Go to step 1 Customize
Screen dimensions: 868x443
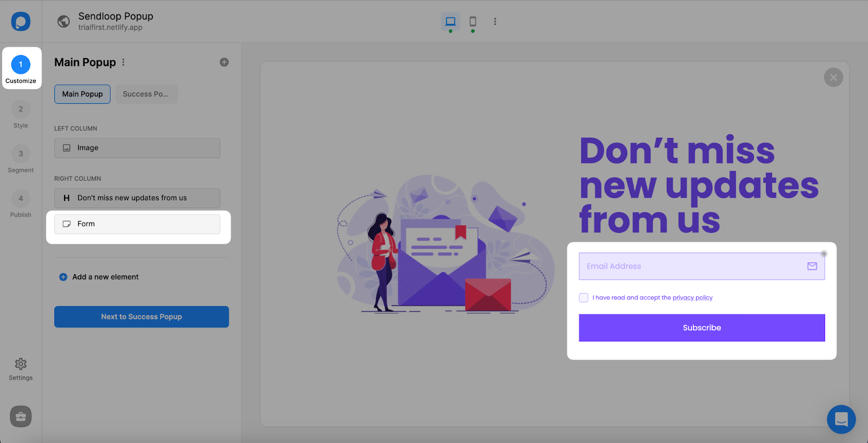[21, 69]
